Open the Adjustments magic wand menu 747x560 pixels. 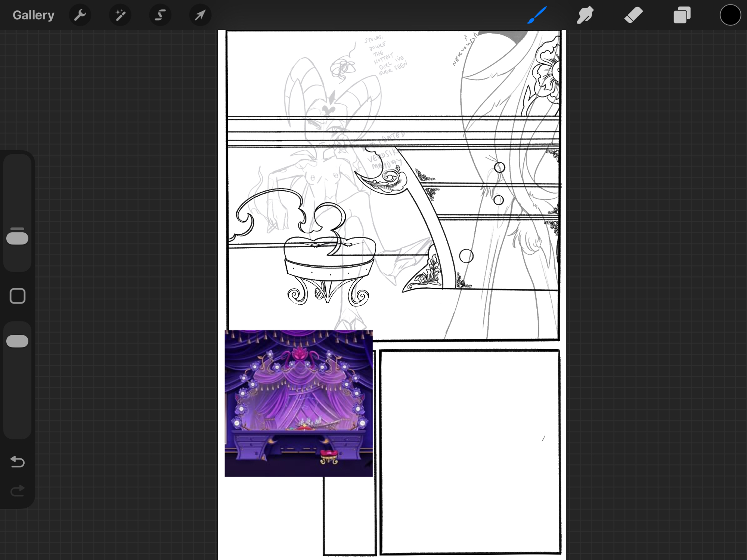pos(120,15)
